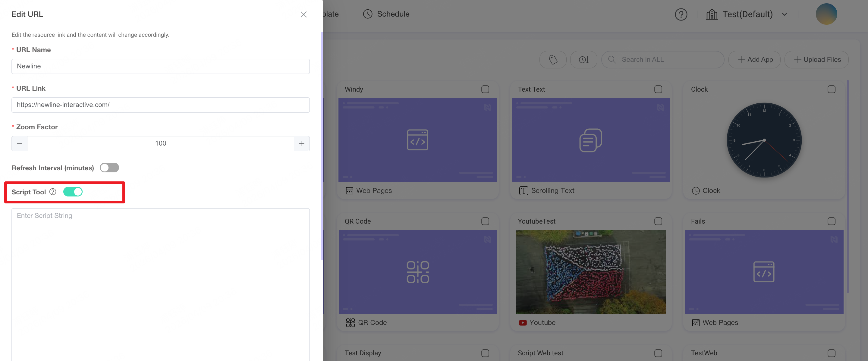Open the help question mark icon

click(x=681, y=14)
